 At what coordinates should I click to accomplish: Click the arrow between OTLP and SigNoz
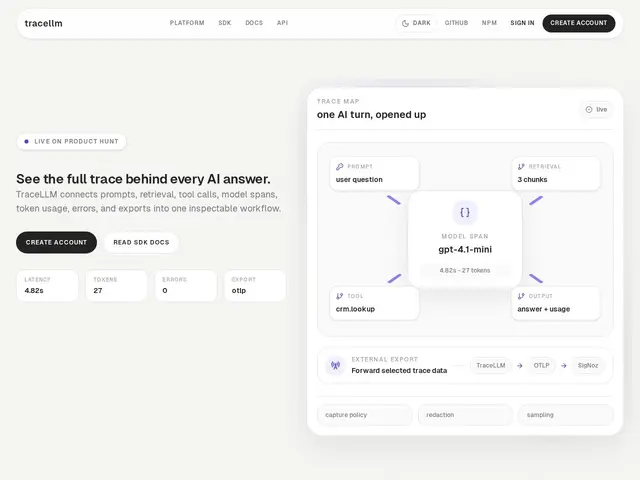(564, 366)
